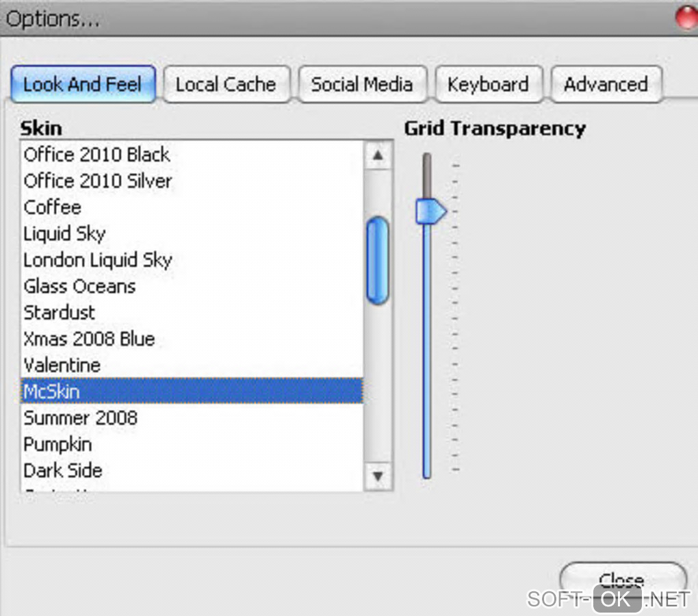Click the skin list scroll up arrow
The height and width of the screenshot is (616, 698).
point(378,155)
